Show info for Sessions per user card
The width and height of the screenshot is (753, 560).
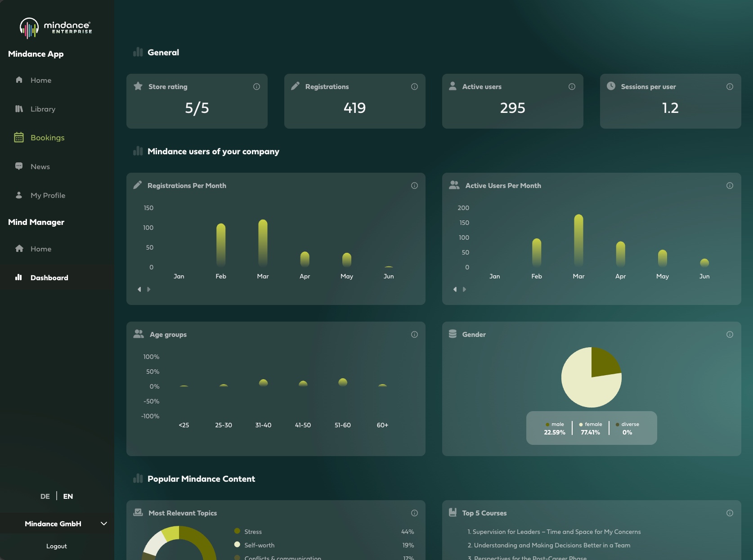click(x=730, y=86)
